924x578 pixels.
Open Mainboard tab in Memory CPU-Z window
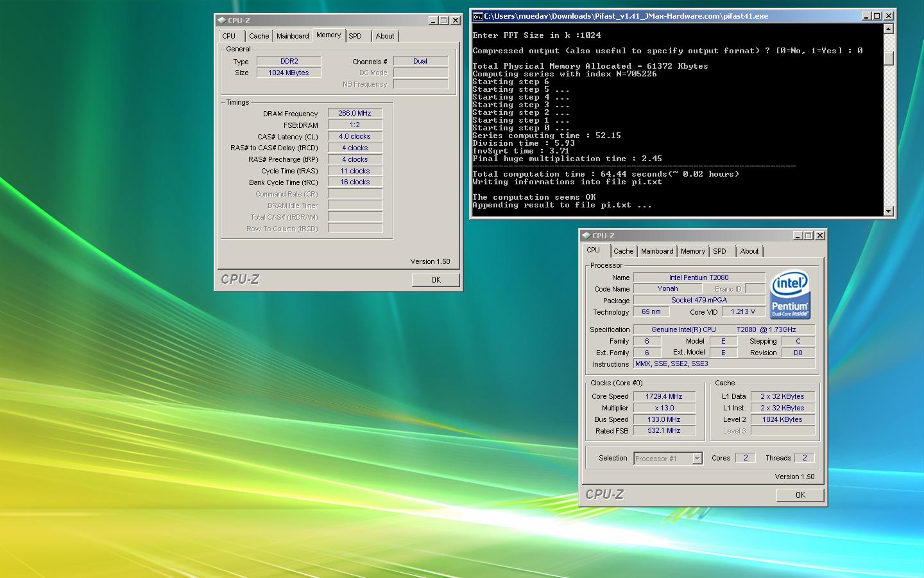pyautogui.click(x=293, y=36)
